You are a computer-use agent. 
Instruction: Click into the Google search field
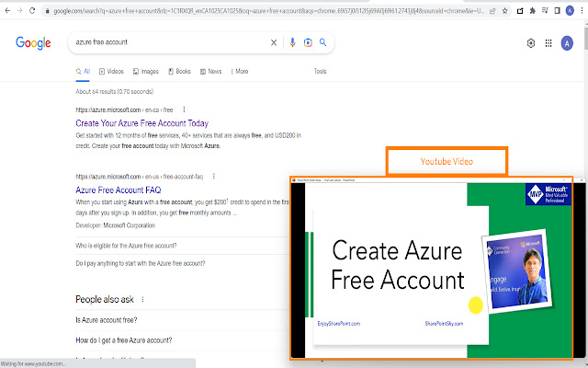171,42
